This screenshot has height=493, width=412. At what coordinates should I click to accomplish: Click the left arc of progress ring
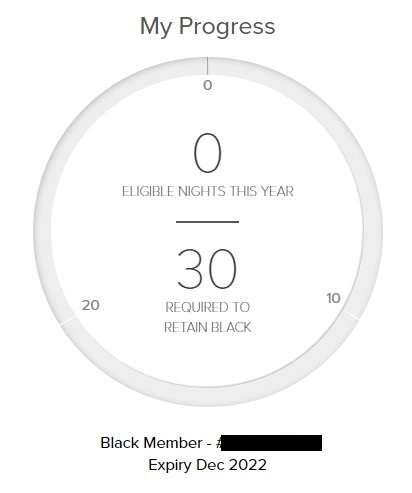43,230
